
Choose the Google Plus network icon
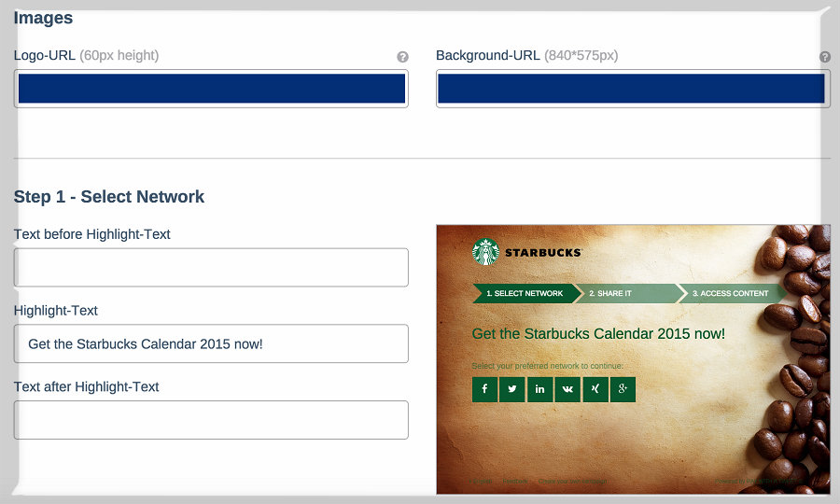pyautogui.click(x=623, y=389)
